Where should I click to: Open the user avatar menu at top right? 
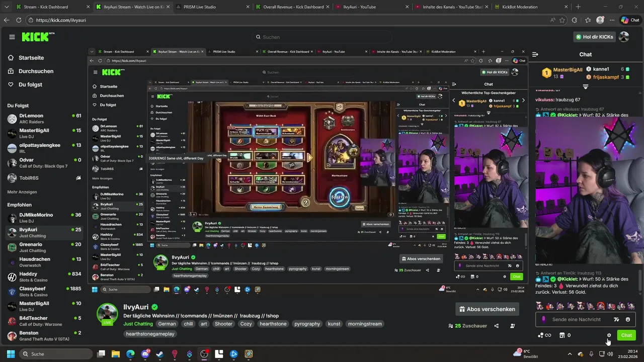coord(624,37)
